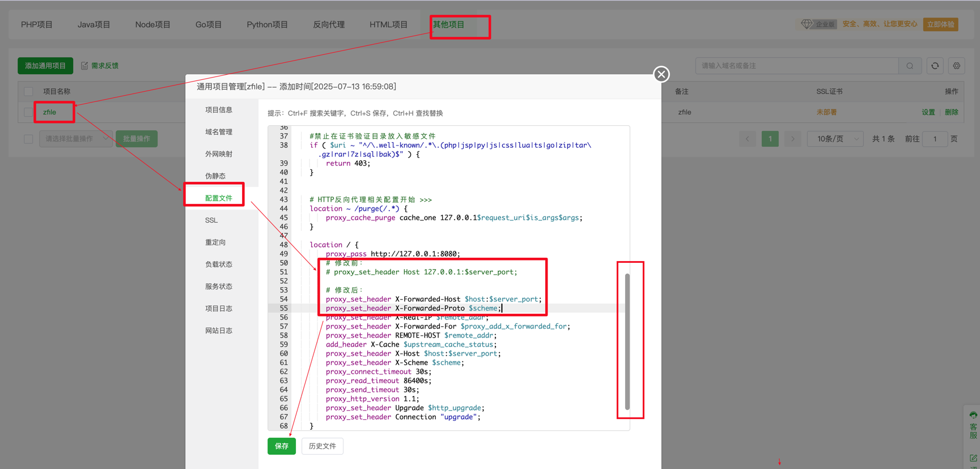Select page 1 pagination button
The width and height of the screenshot is (980, 469).
coord(770,139)
